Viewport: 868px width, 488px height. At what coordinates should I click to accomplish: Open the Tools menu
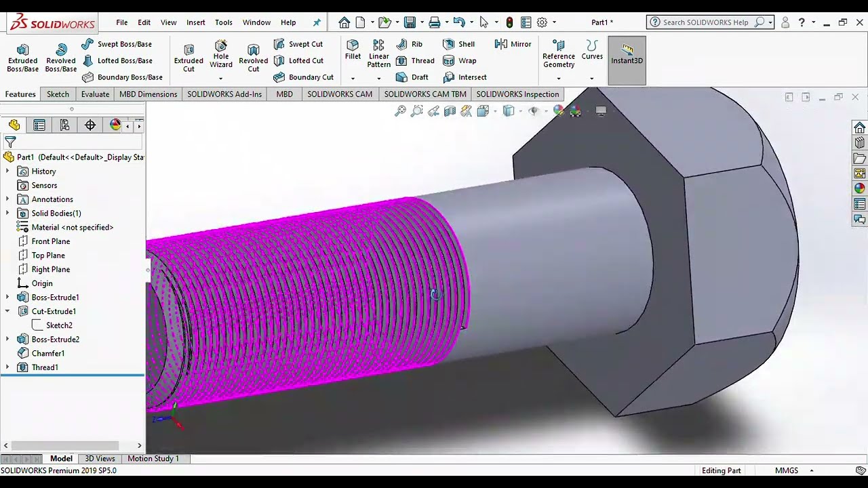point(224,22)
